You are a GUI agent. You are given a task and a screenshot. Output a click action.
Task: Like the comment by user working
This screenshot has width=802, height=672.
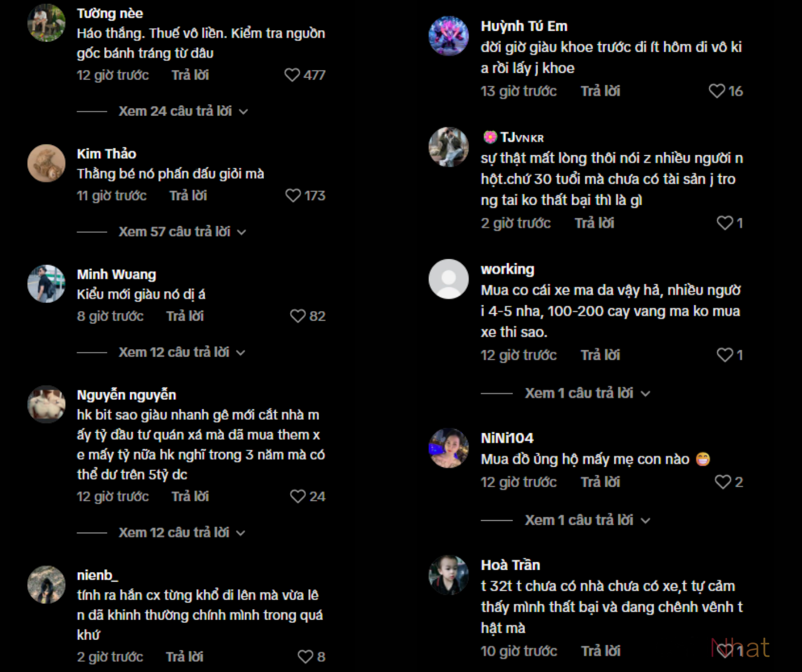click(x=725, y=355)
